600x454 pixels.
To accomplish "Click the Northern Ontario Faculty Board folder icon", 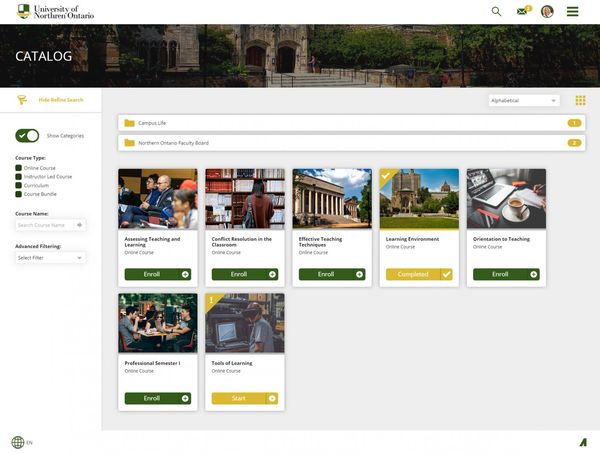I will click(129, 143).
